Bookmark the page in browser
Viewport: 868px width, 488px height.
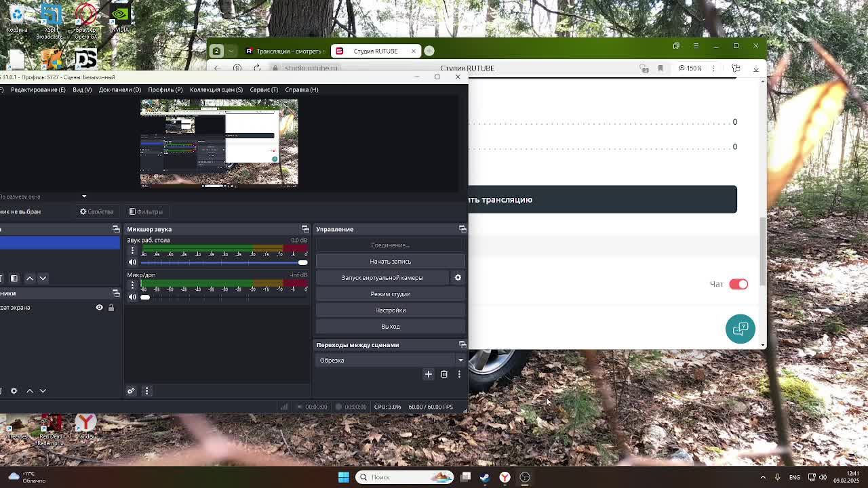(660, 68)
